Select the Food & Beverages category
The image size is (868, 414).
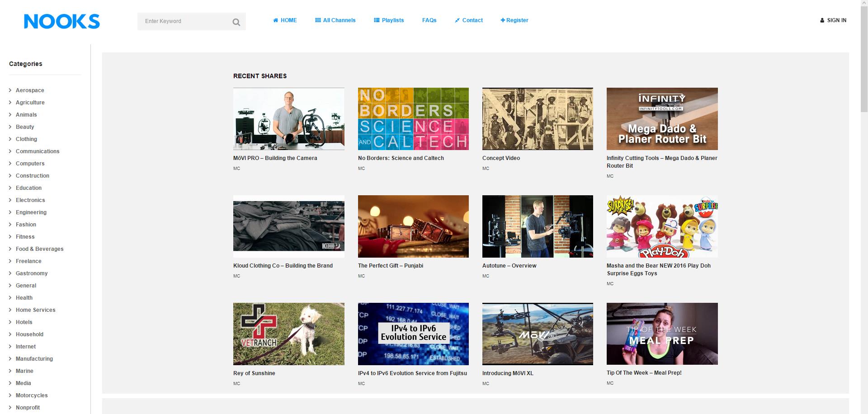pyautogui.click(x=40, y=249)
